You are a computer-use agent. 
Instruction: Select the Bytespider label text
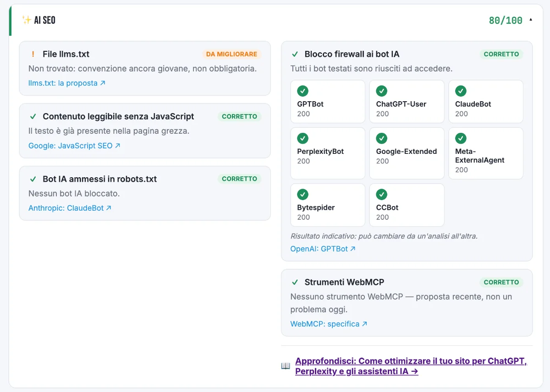tap(316, 207)
